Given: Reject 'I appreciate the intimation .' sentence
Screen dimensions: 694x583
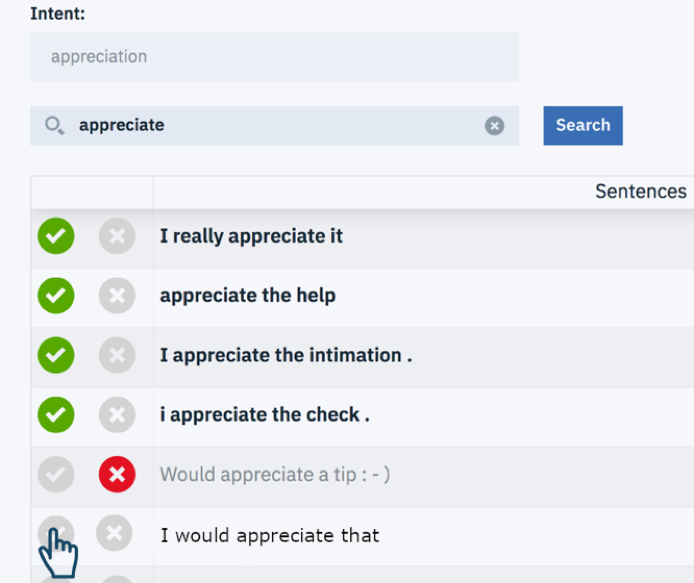Looking at the screenshot, I should [x=117, y=355].
